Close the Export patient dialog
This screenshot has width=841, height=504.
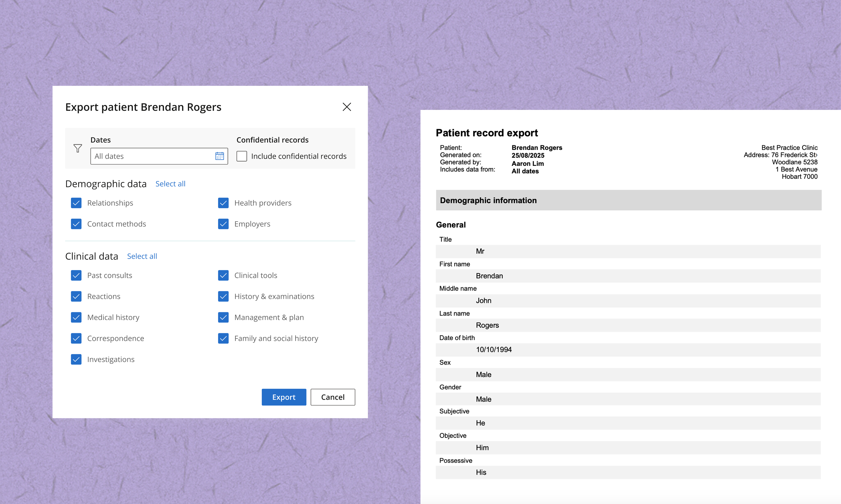click(x=346, y=107)
